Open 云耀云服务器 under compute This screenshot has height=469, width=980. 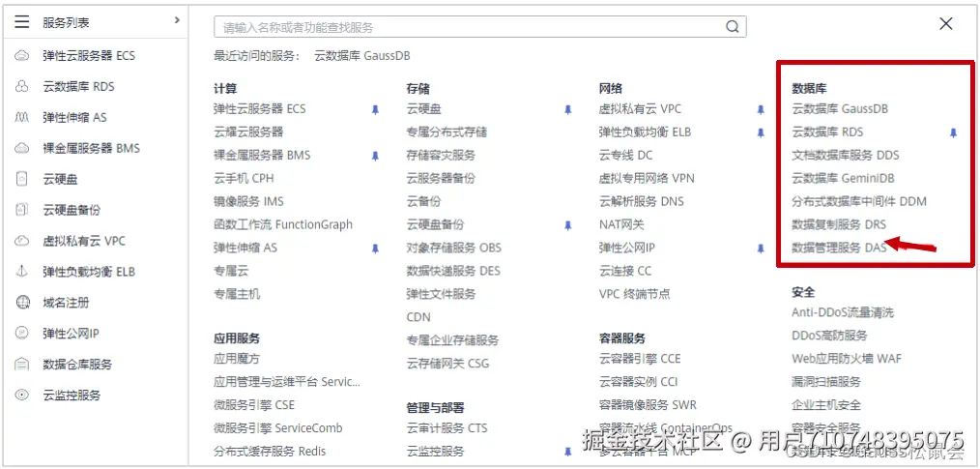pos(248,132)
